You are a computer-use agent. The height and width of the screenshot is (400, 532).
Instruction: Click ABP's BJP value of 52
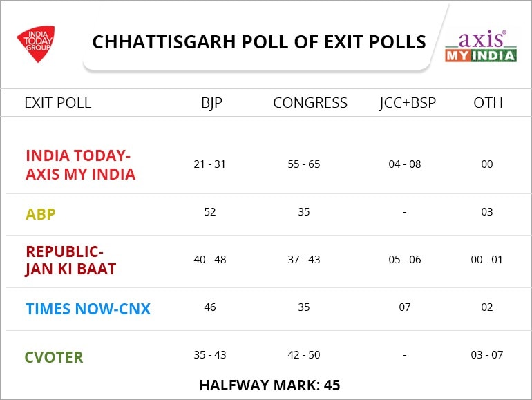210,212
